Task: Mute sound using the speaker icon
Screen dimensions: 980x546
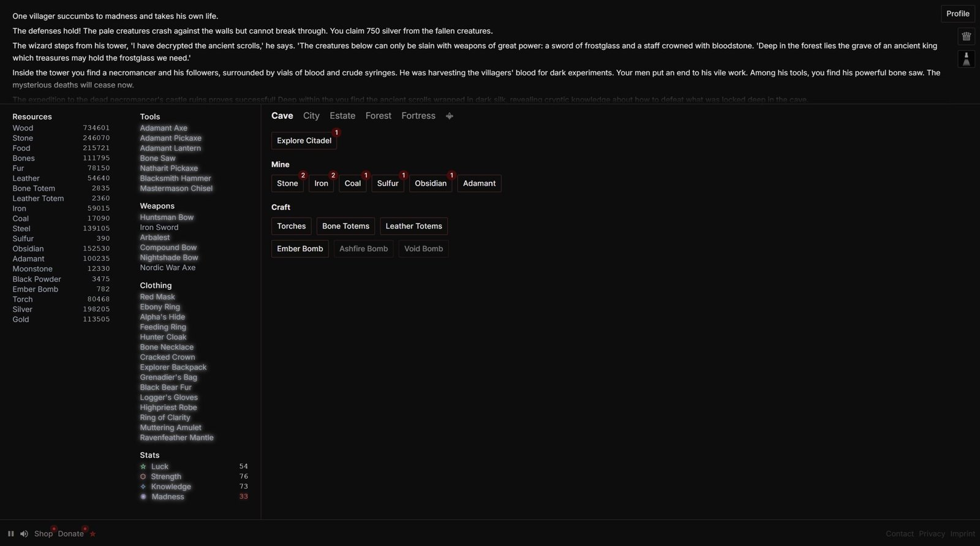Action: click(x=24, y=534)
